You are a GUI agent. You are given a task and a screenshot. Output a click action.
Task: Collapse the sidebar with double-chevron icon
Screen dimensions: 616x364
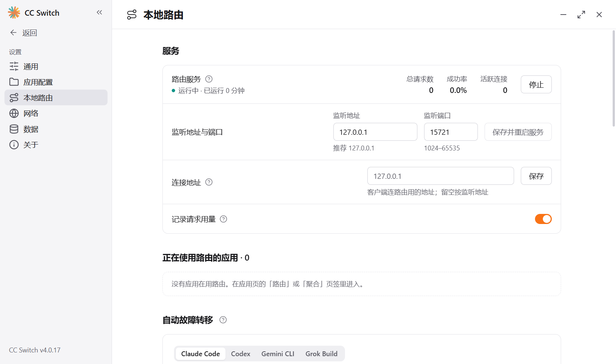(99, 12)
